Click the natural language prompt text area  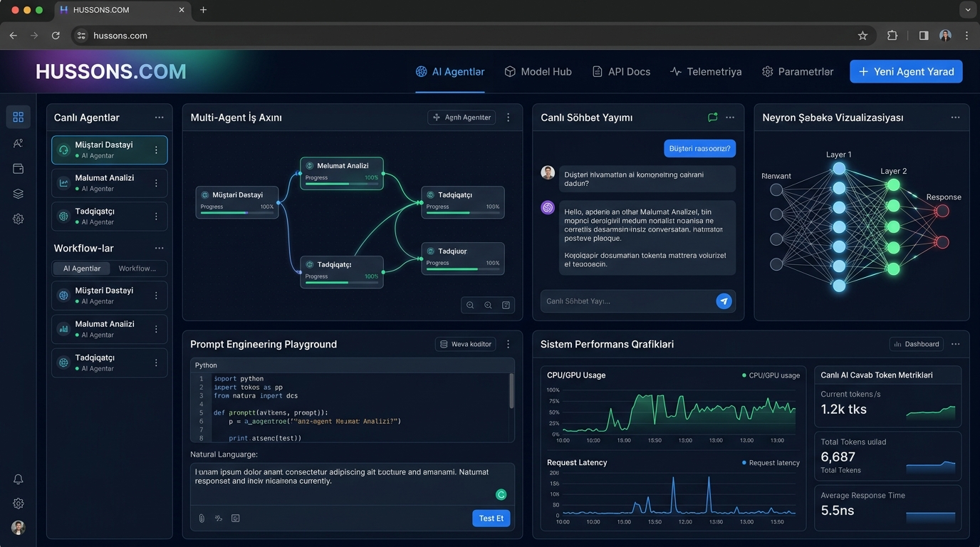pyautogui.click(x=352, y=484)
